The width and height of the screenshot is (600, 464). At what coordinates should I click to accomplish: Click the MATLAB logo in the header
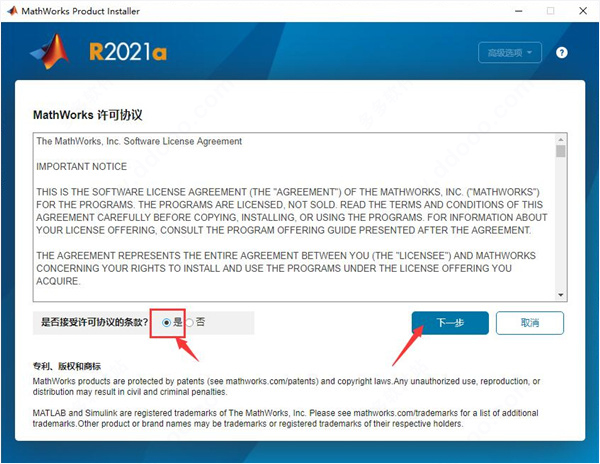tap(50, 52)
